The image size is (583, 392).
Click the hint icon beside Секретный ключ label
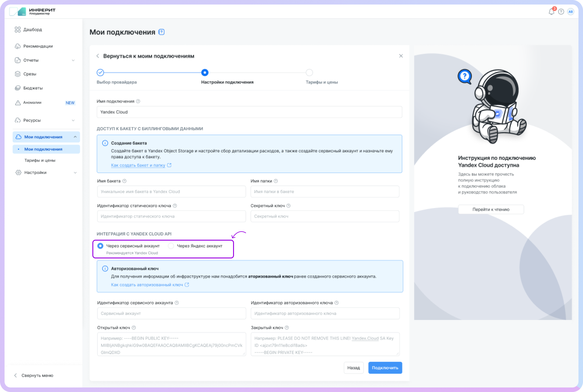[288, 206]
